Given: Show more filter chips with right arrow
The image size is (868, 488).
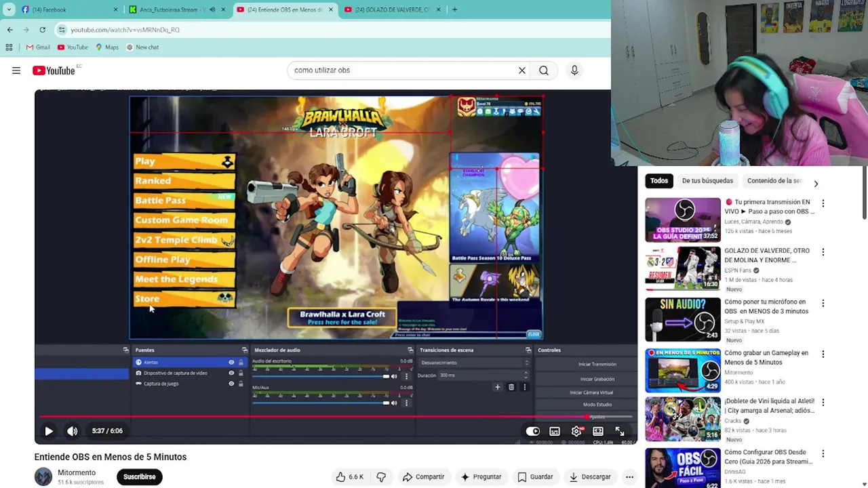Looking at the screenshot, I should coord(816,184).
